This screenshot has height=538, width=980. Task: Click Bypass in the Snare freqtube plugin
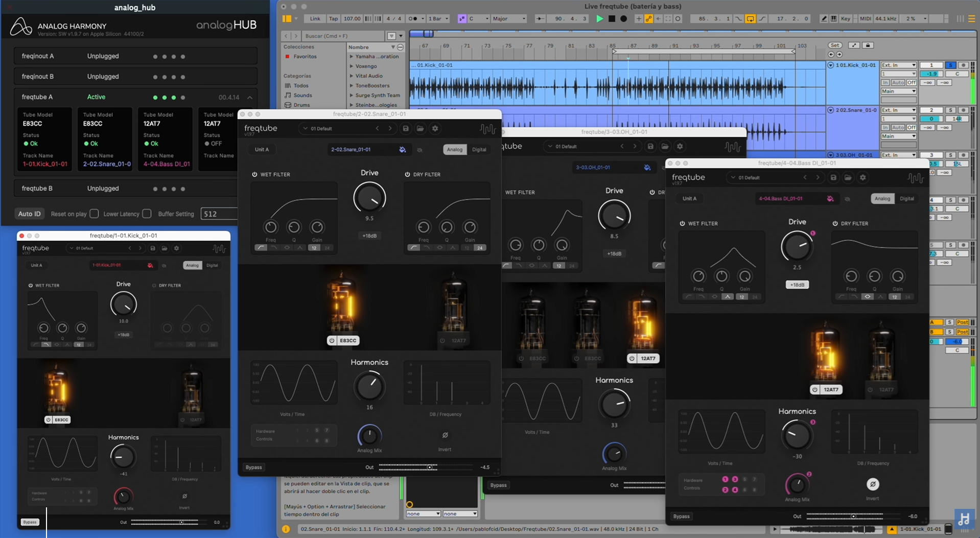253,467
